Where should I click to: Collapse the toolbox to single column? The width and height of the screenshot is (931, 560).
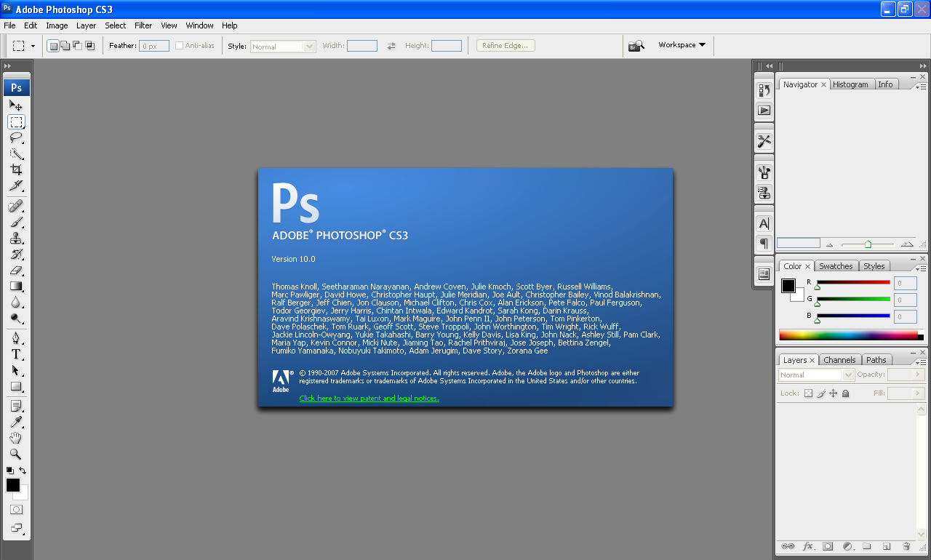click(8, 66)
